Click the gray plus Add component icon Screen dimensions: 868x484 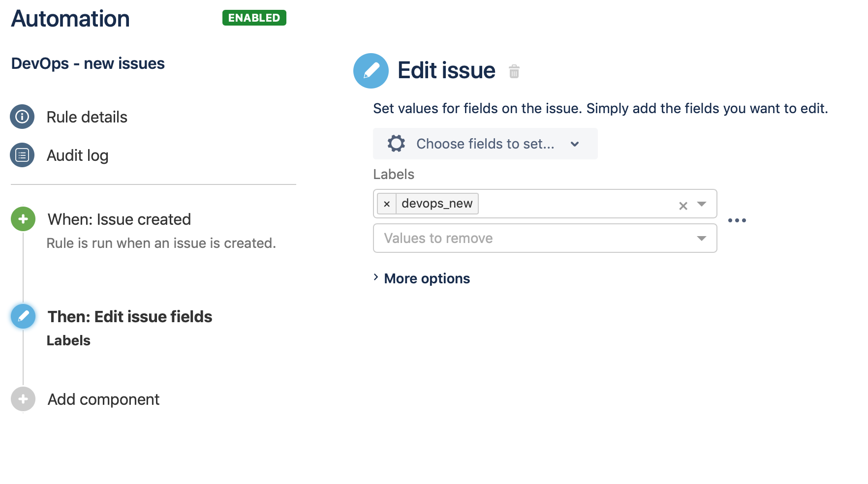pyautogui.click(x=23, y=399)
